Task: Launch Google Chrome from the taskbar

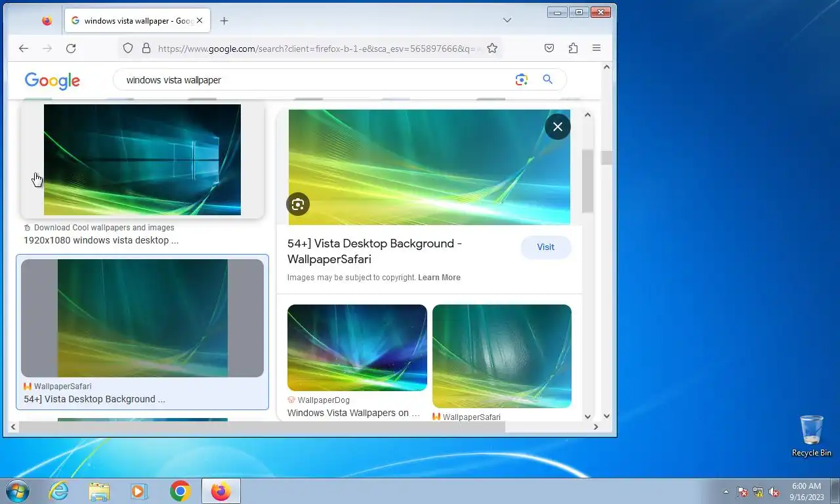Action: pyautogui.click(x=180, y=491)
